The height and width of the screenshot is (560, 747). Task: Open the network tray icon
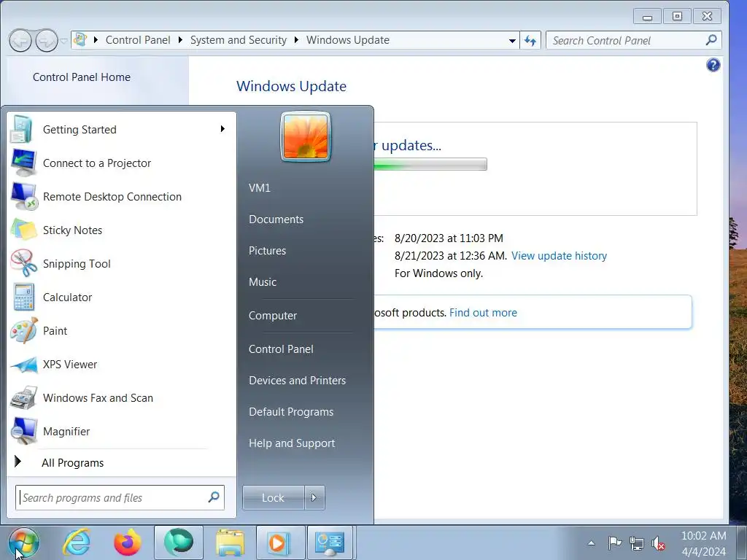click(636, 542)
